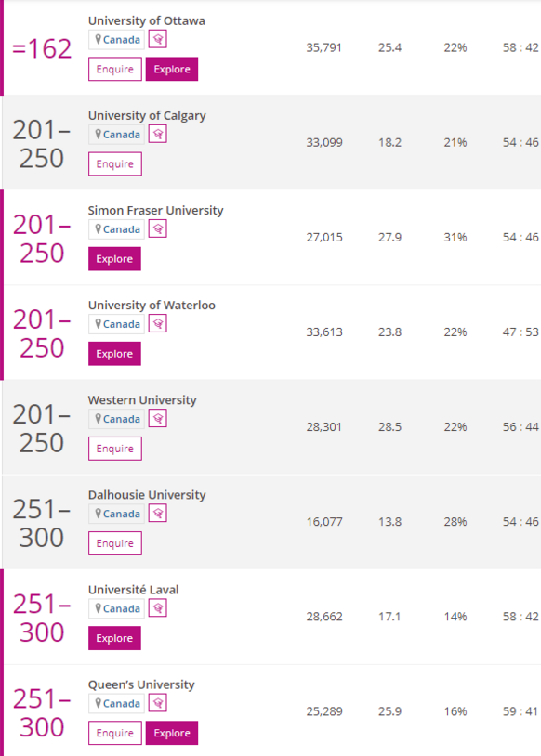This screenshot has width=541, height=756.
Task: Explore University of Ottawa
Action: click(x=172, y=69)
